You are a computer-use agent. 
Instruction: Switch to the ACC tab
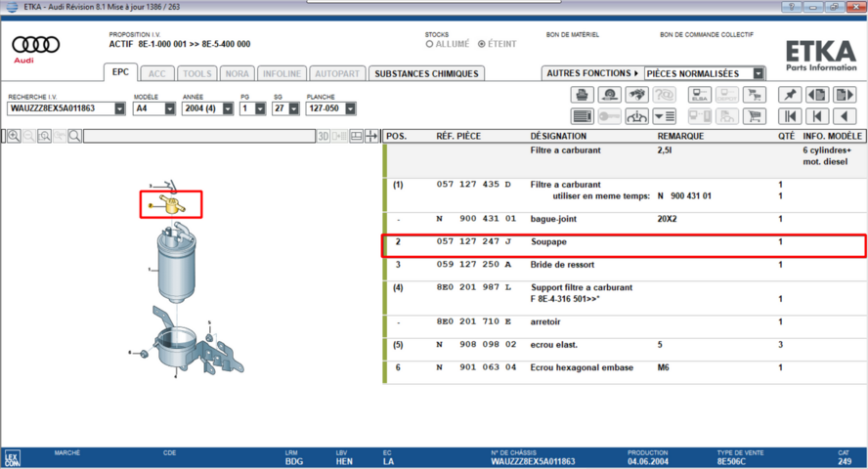coord(156,73)
